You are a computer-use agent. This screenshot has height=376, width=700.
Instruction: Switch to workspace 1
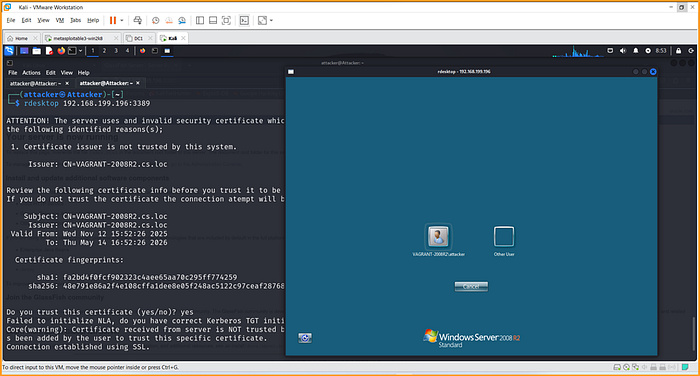point(93,51)
